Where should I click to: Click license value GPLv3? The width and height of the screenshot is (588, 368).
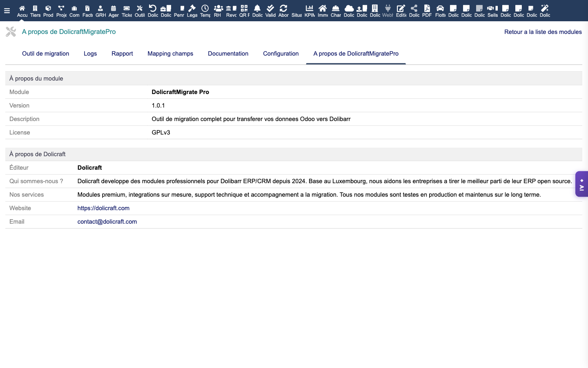161,132
